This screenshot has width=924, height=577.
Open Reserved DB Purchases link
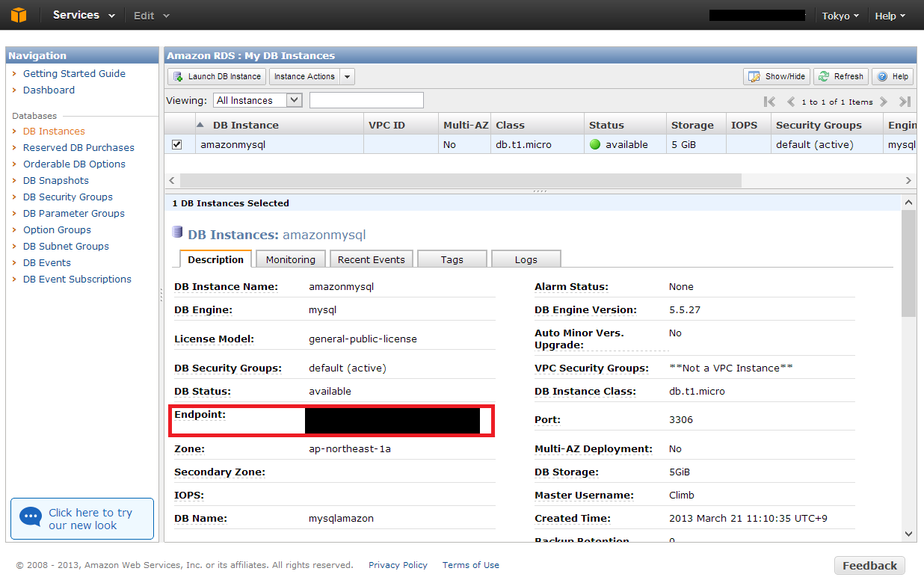78,147
